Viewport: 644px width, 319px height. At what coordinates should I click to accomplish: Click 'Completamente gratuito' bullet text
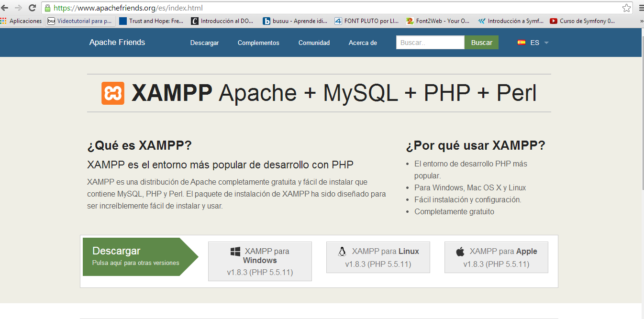point(455,211)
